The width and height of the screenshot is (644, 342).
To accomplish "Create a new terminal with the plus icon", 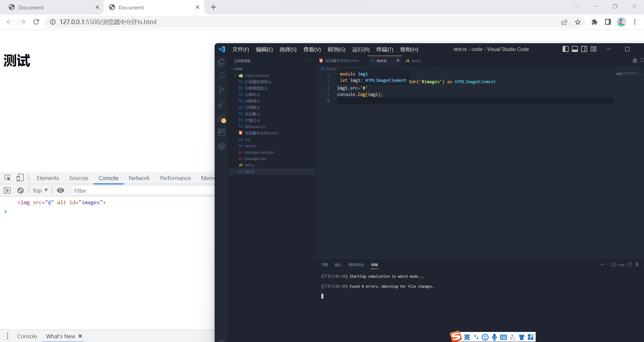I will [601, 265].
